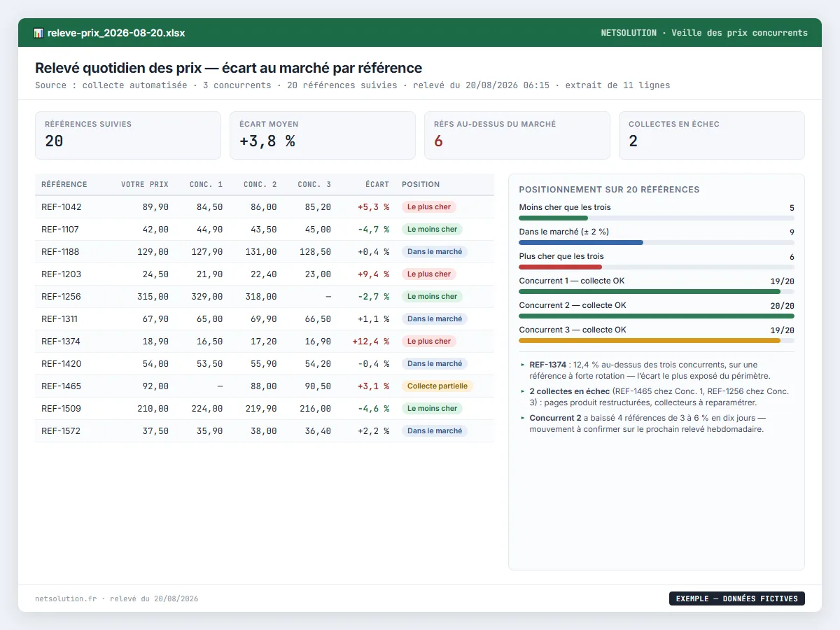Viewport: 840px width, 630px height.
Task: Click the bold REF-1374 note in the panel
Action: pos(547,365)
